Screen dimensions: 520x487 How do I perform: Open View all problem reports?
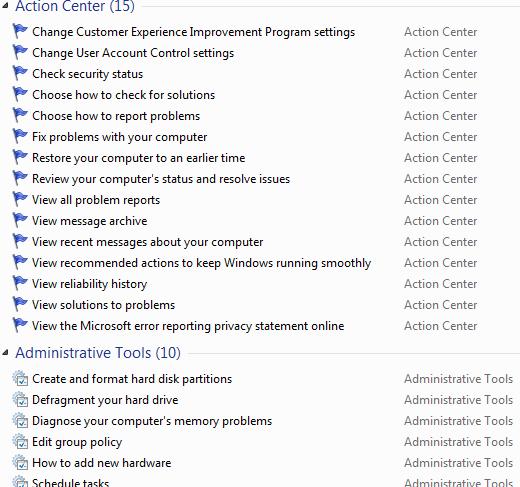pos(96,200)
